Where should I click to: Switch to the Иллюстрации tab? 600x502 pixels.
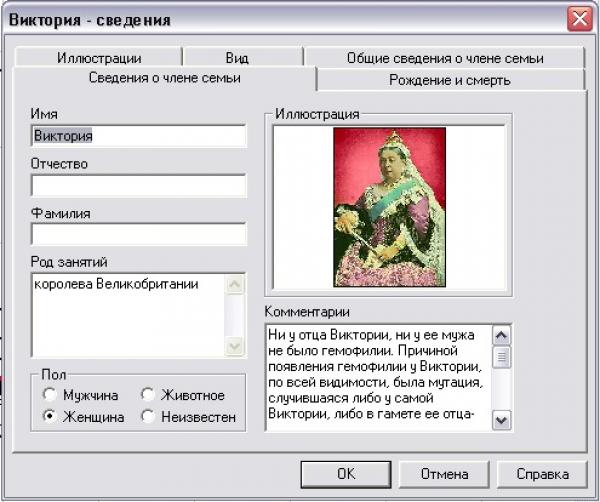click(98, 58)
